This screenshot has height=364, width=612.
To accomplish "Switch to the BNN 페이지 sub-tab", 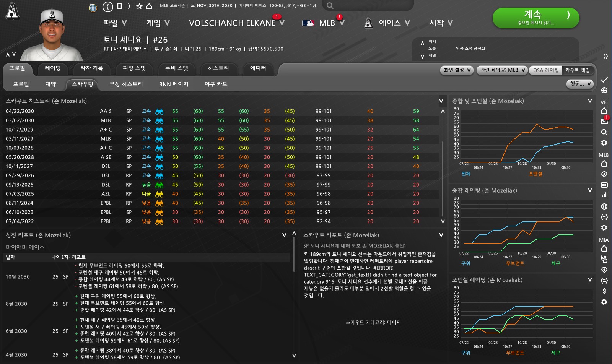I will (174, 84).
